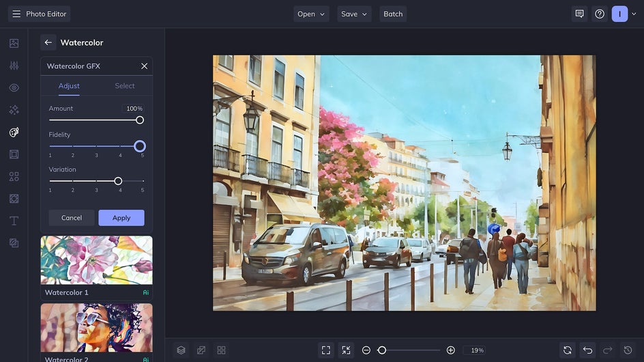Viewport: 644px width, 362px height.
Task: Open the layers icon in bottom bar
Action: coord(181,350)
